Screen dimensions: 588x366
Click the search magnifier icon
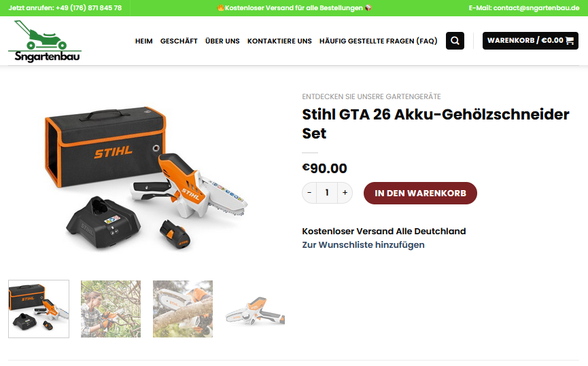coord(455,41)
